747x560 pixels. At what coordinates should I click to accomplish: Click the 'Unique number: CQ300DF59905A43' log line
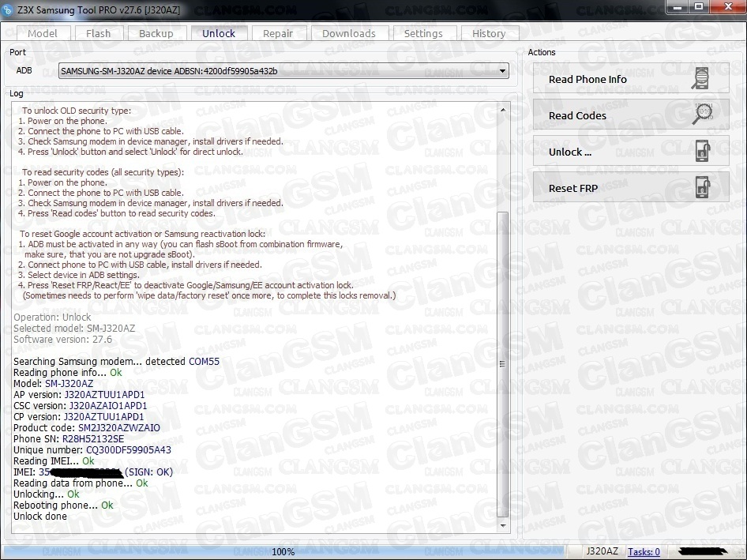pyautogui.click(x=92, y=450)
